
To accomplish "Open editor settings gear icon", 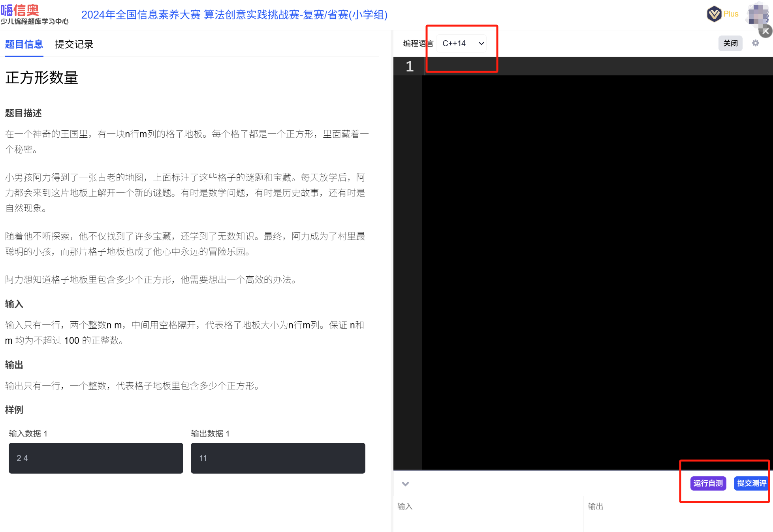I will tap(755, 43).
